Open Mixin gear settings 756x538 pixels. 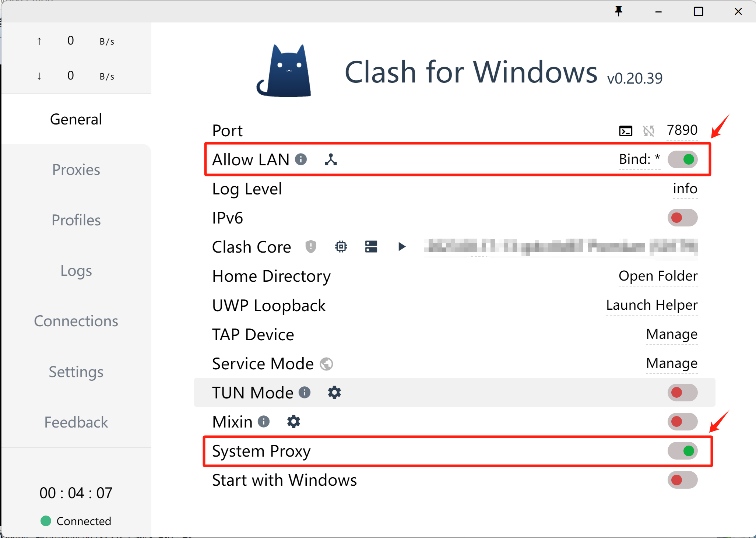293,422
